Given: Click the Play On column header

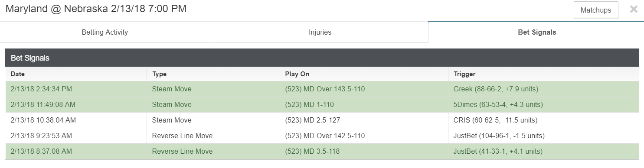Looking at the screenshot, I should click(297, 74).
